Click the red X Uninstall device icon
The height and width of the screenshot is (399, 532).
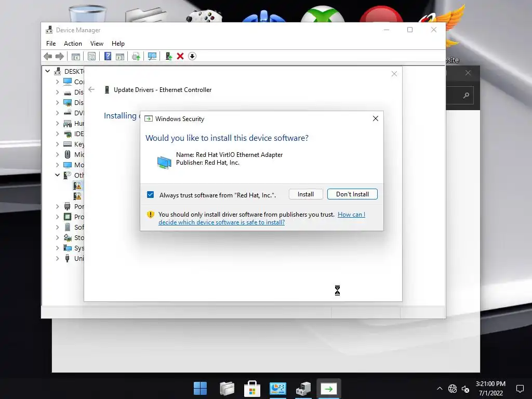[x=180, y=56]
